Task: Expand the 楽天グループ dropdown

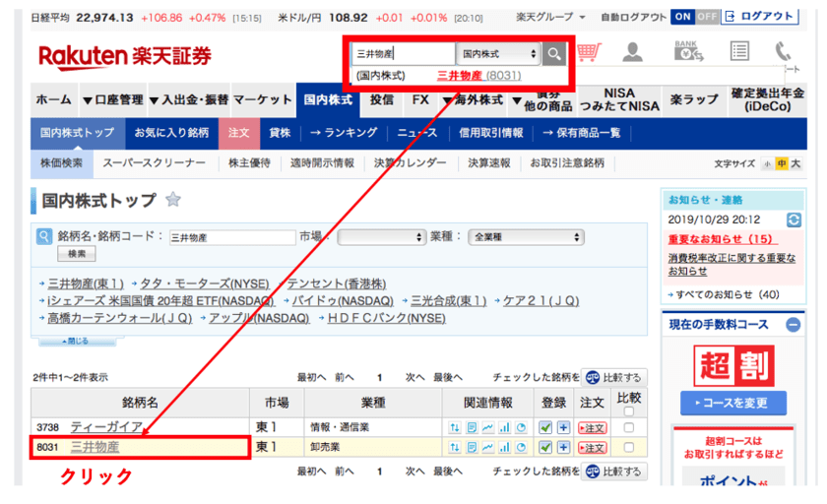Action: pyautogui.click(x=550, y=18)
